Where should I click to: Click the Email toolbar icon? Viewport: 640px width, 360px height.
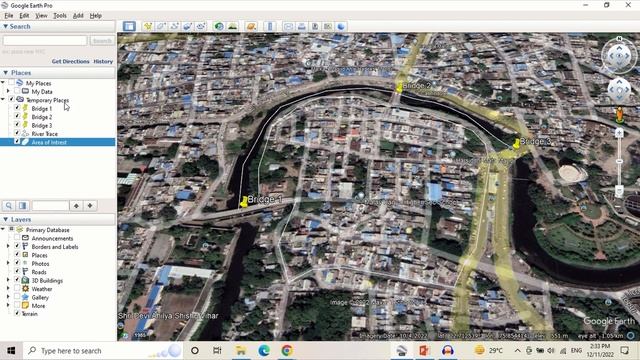[x=289, y=27]
